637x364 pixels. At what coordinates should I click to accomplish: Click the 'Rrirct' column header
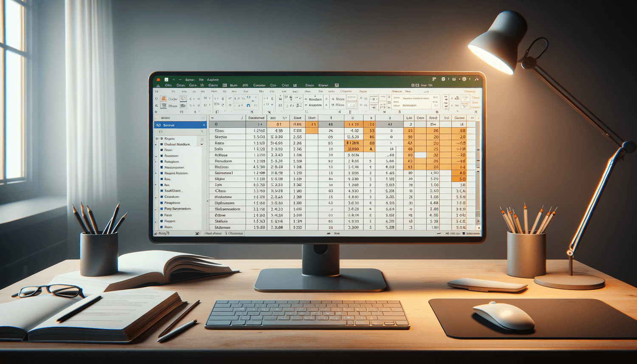point(433,118)
